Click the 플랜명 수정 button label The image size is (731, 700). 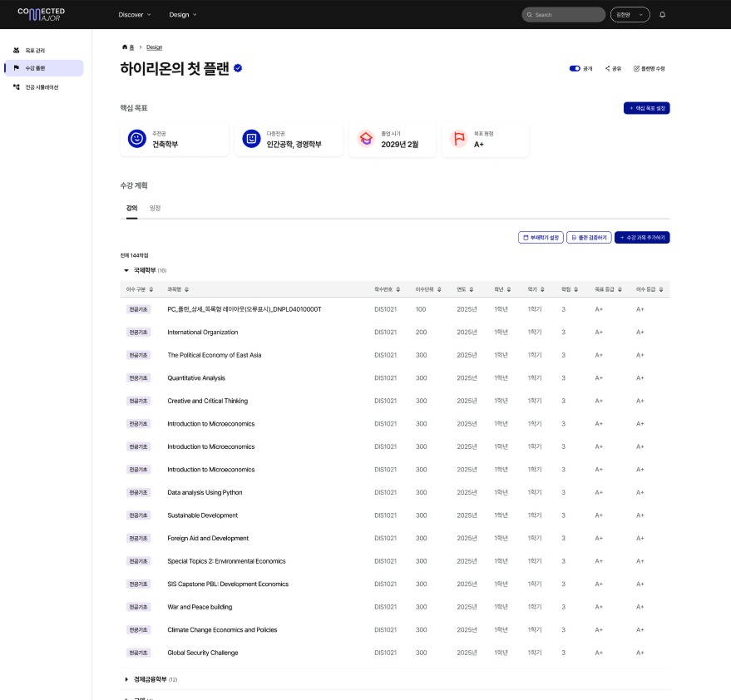coord(653,68)
